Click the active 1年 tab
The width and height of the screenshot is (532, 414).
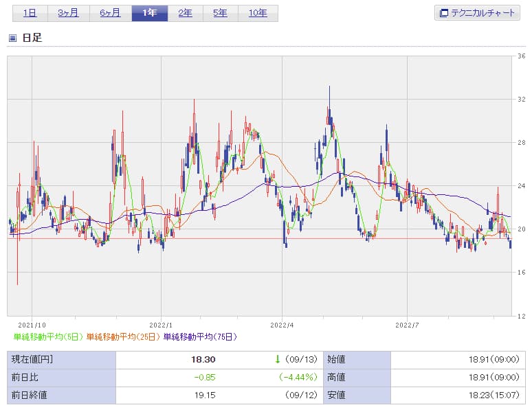(x=150, y=13)
